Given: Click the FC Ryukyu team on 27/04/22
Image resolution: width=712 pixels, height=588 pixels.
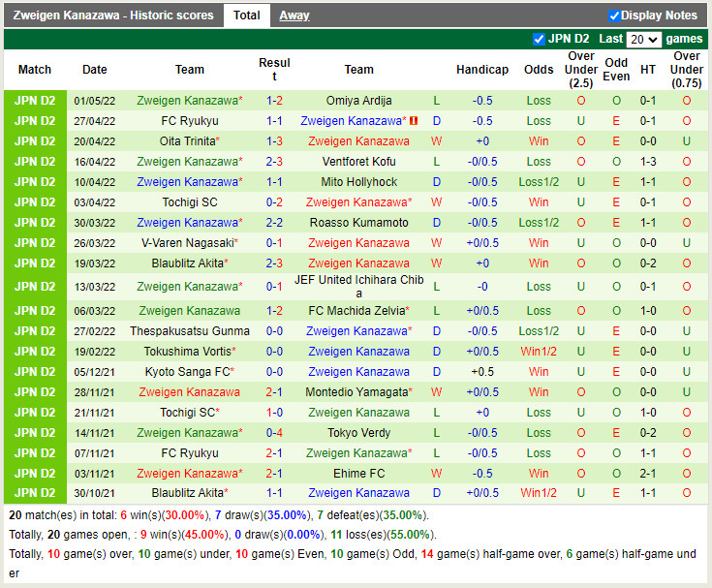Looking at the screenshot, I should pyautogui.click(x=190, y=121).
